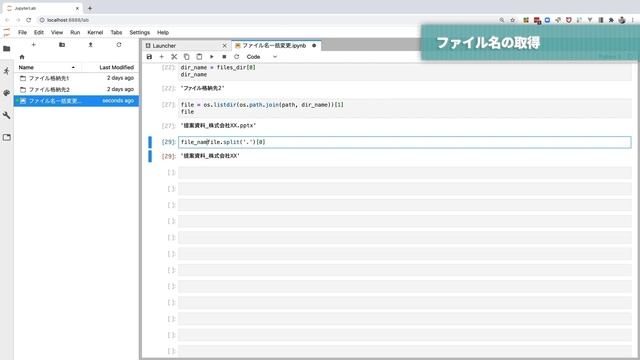This screenshot has width=640, height=360.
Task: Open the Code cell type dropdown
Action: tap(262, 57)
